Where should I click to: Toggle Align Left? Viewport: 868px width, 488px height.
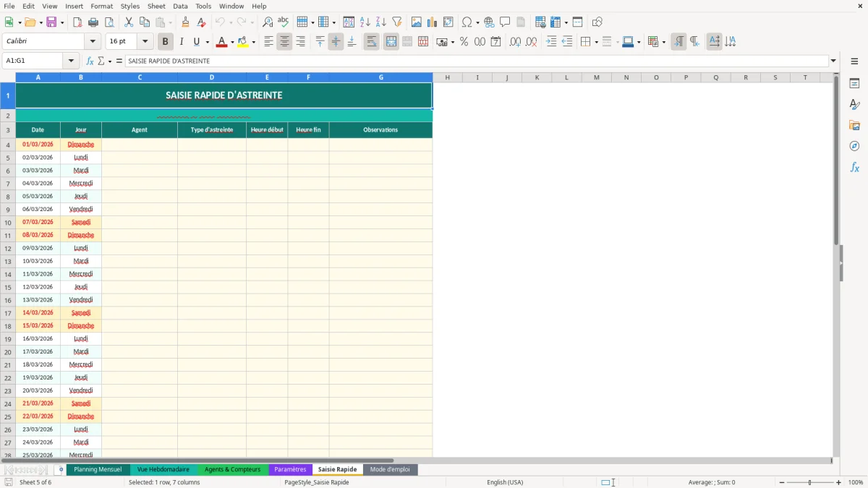click(x=268, y=42)
